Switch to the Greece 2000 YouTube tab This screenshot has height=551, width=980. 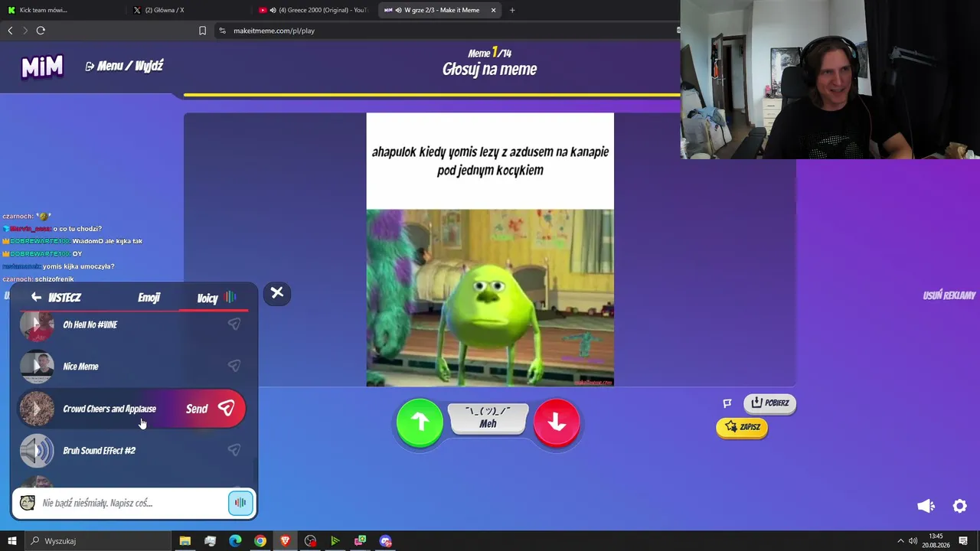313,10
